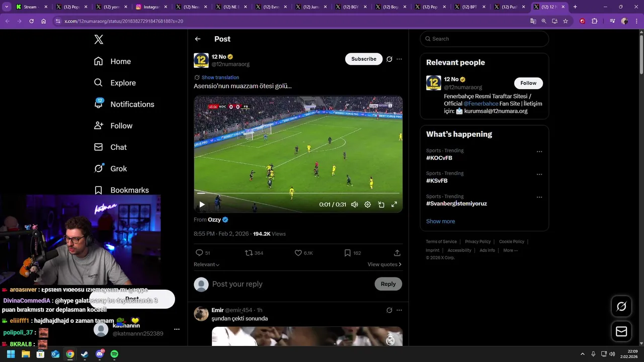Open Steam from the taskbar
Screen dimensions: 644x362
[85, 354]
